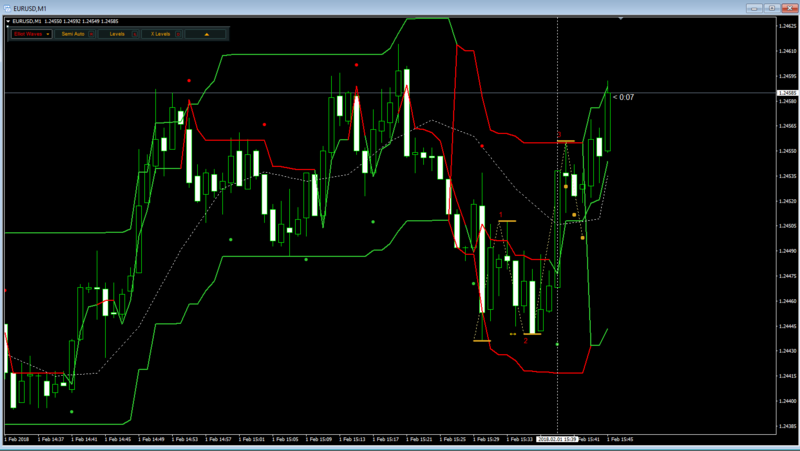Select the red wave label 3

pyautogui.click(x=559, y=135)
